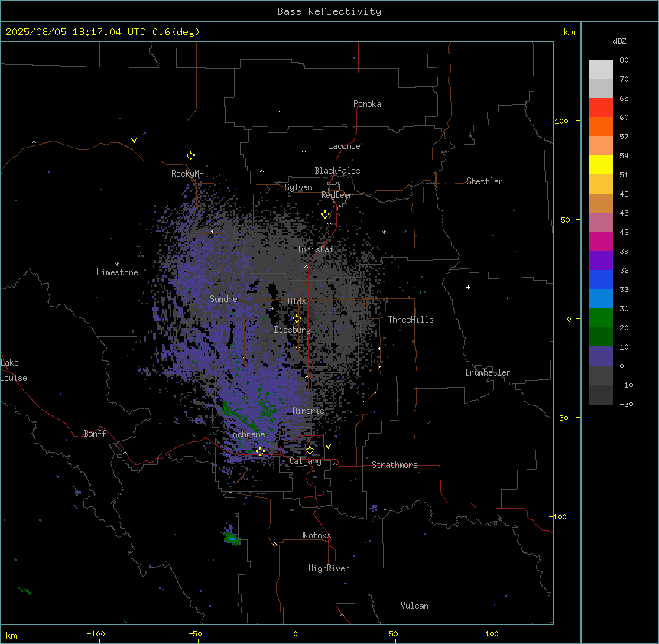
Task: Click the white plus marker north of Drumheller
Action: 468,287
